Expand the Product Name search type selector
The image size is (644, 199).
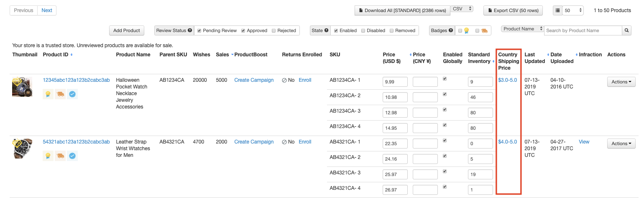[x=523, y=29]
